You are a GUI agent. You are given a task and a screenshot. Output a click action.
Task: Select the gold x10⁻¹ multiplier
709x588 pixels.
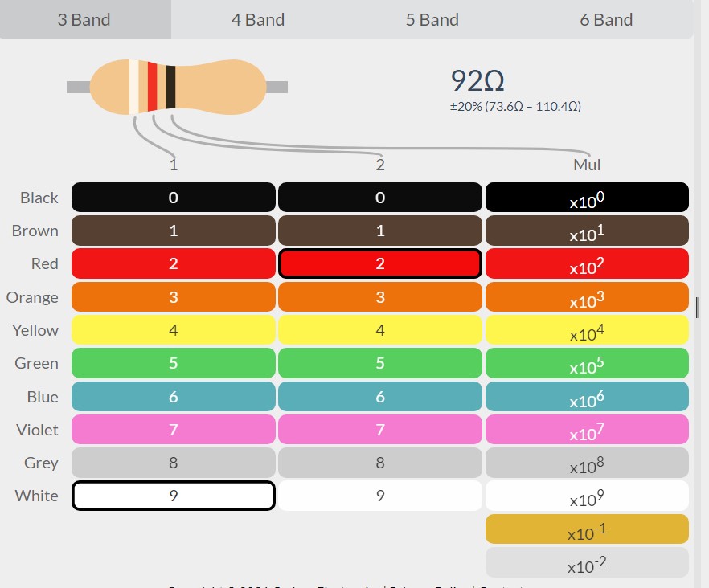(587, 529)
